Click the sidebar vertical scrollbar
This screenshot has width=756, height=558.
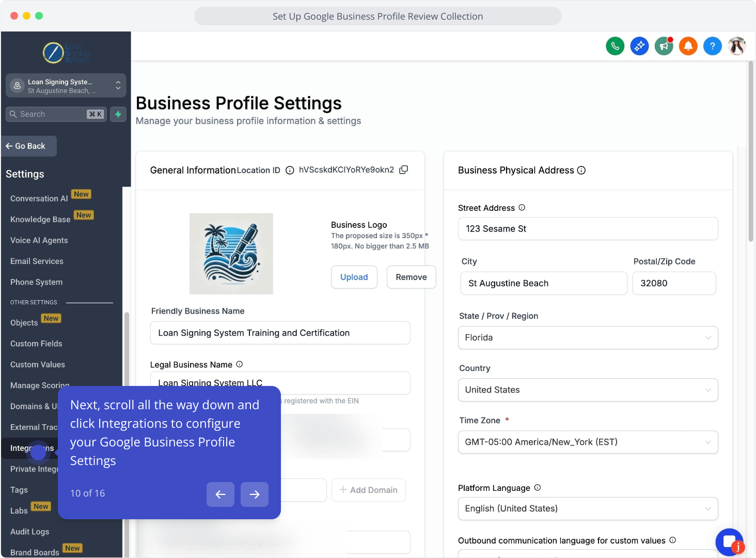(127, 434)
